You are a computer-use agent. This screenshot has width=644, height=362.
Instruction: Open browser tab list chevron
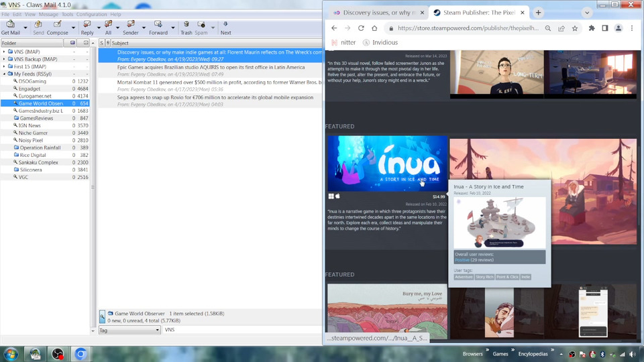click(x=587, y=13)
